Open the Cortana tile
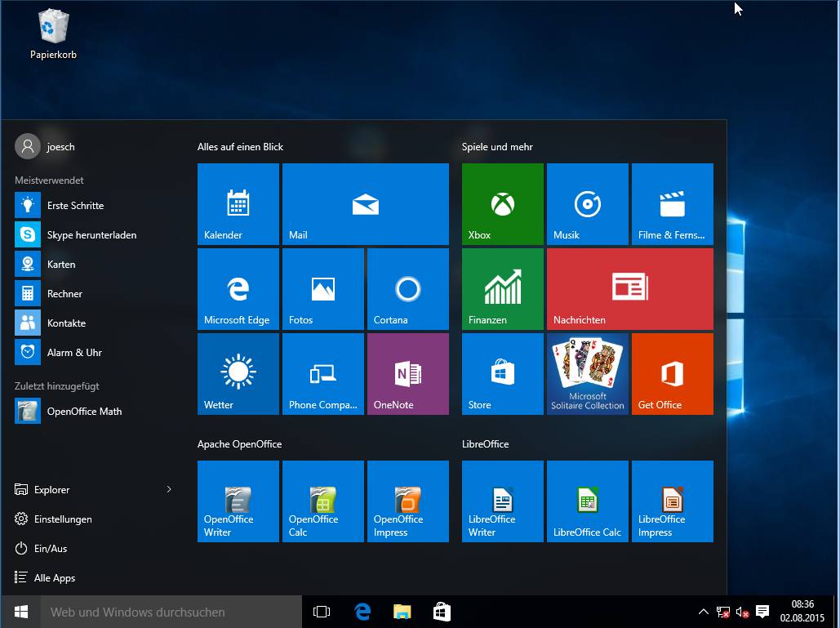This screenshot has width=840, height=628. (x=407, y=289)
